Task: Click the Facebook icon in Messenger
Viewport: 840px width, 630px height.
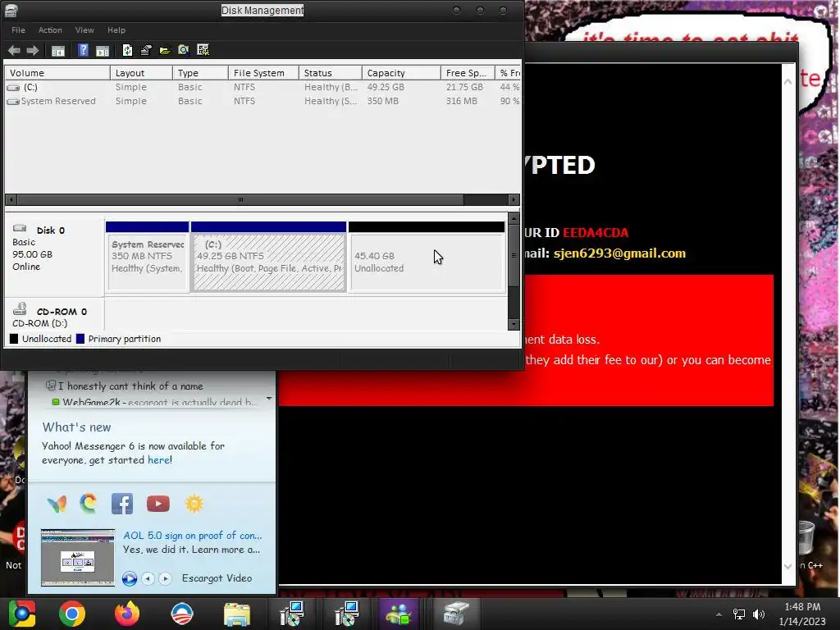Action: pyautogui.click(x=122, y=504)
